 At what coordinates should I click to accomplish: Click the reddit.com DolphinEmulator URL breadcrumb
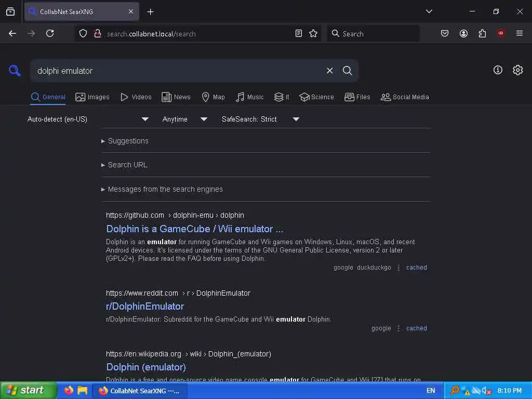tap(178, 293)
